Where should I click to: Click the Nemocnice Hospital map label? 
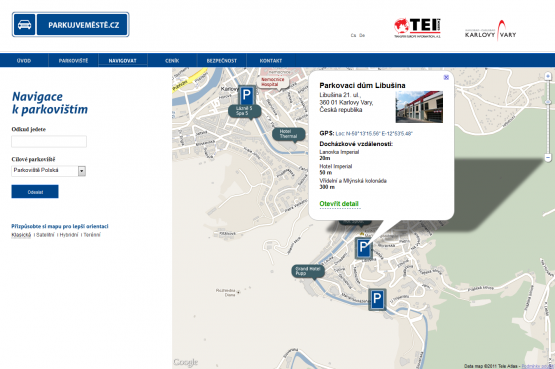click(273, 82)
